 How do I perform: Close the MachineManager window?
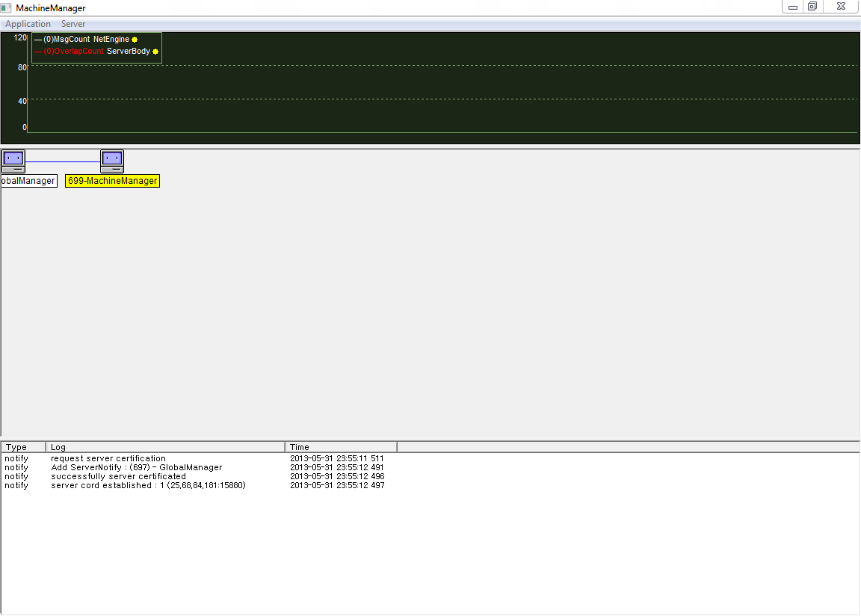(841, 7)
